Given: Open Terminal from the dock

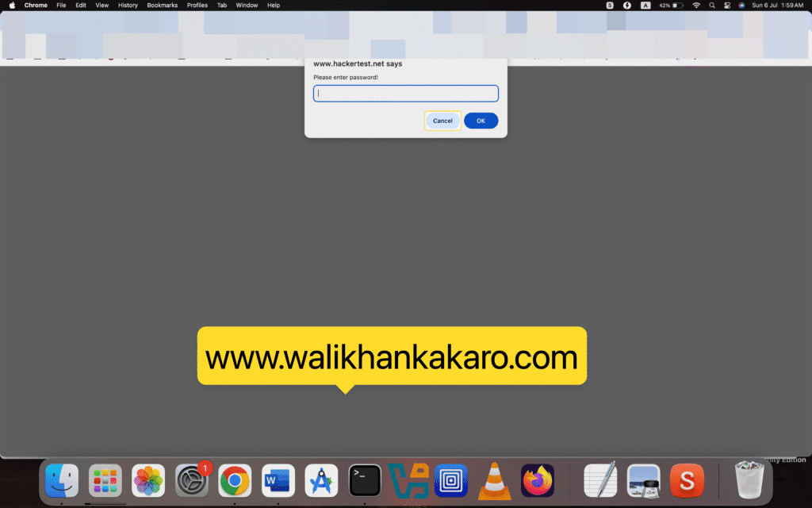Looking at the screenshot, I should pyautogui.click(x=365, y=480).
